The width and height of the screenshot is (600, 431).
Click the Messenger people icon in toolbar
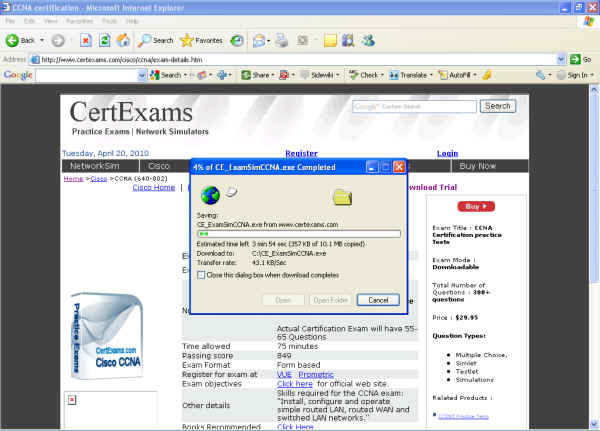[x=368, y=40]
